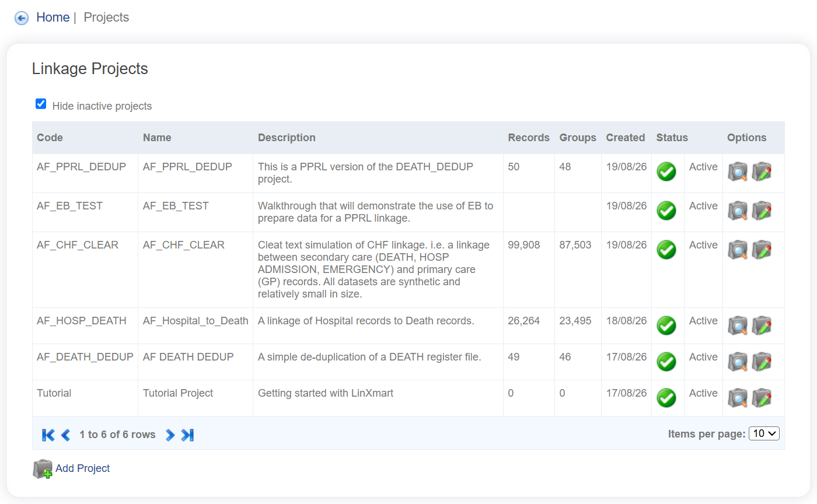Edit the AF_CHF_CLEAR project with pencil icon
817x504 pixels.
point(762,250)
